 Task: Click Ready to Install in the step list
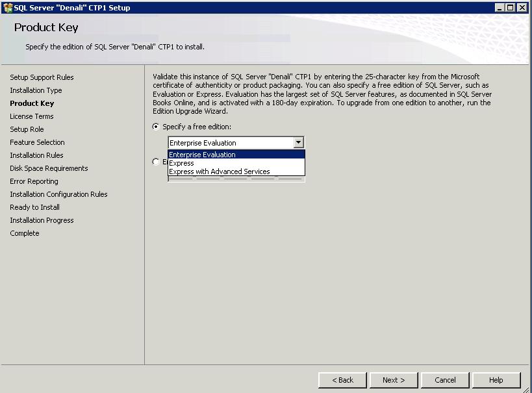point(34,207)
